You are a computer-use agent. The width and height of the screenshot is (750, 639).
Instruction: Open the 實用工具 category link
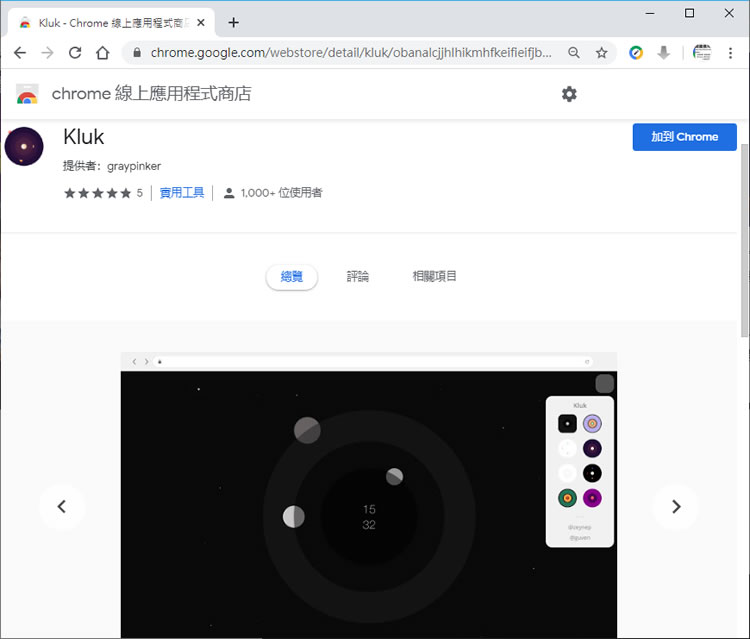tap(182, 193)
